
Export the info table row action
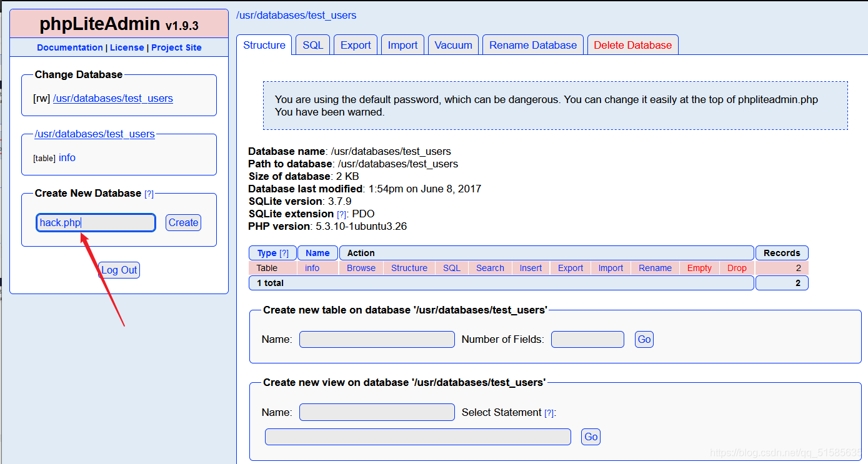point(571,268)
